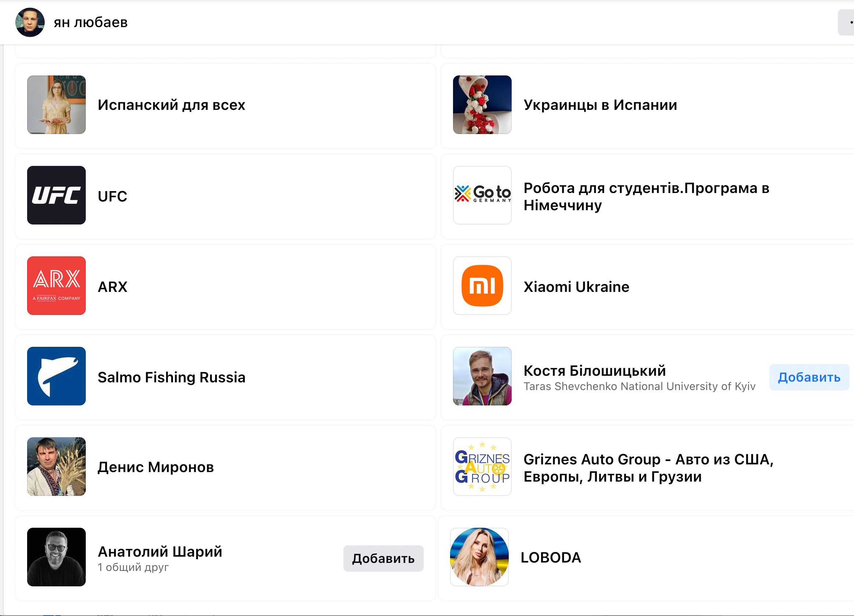Screen dimensions: 854x616
Task: Open the Xiaomi Ukraine Mi logo
Action: pyautogui.click(x=482, y=286)
